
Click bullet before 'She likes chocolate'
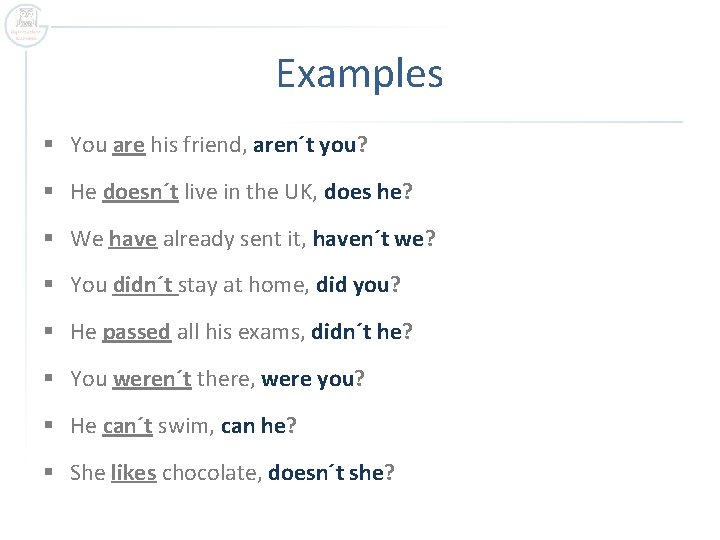(49, 472)
